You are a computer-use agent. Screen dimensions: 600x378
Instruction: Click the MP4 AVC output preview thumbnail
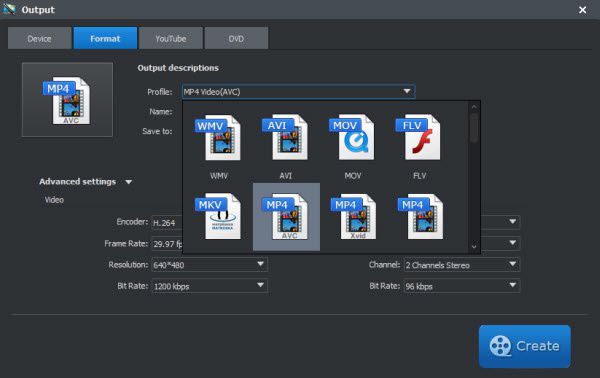coord(67,100)
